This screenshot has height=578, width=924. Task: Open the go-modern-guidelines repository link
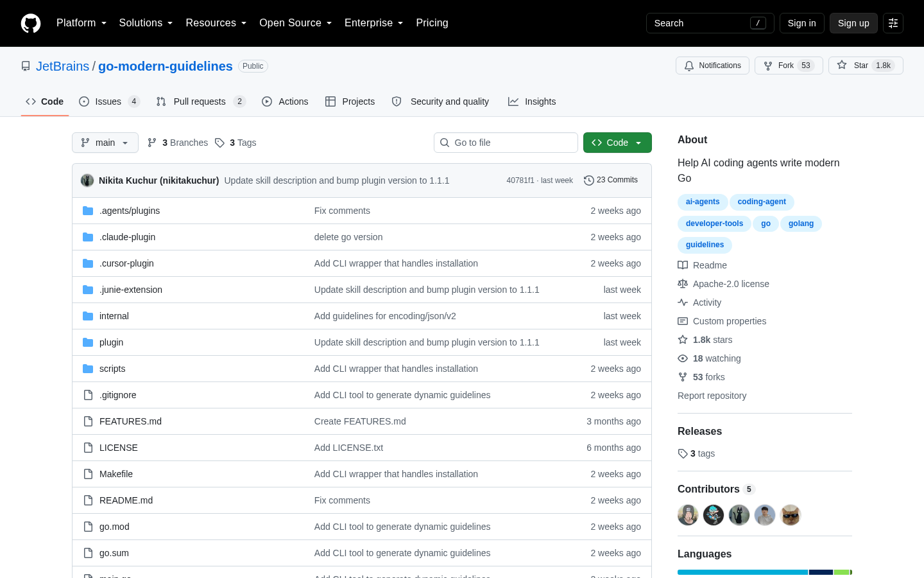tap(166, 66)
